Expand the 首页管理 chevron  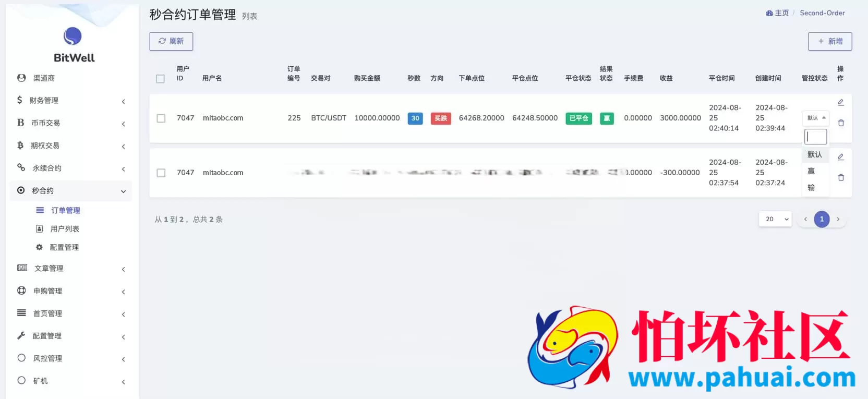point(124,315)
